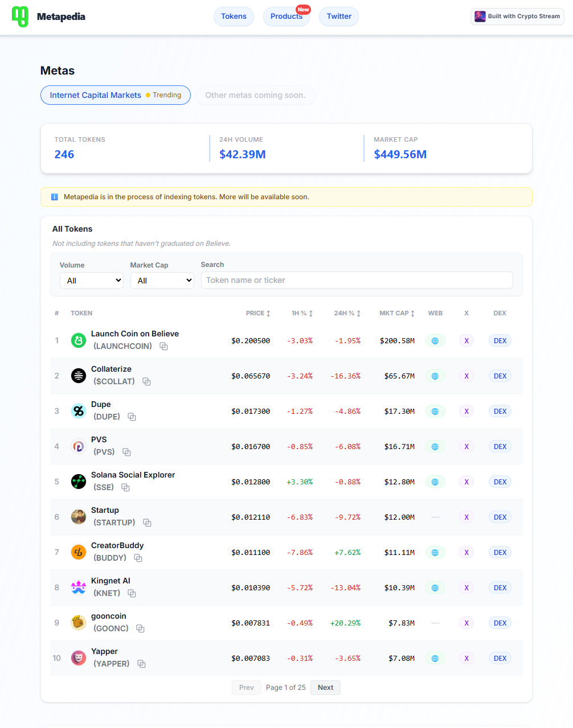The height and width of the screenshot is (728, 573).
Task: Open the website globe for Dupe
Action: (435, 412)
